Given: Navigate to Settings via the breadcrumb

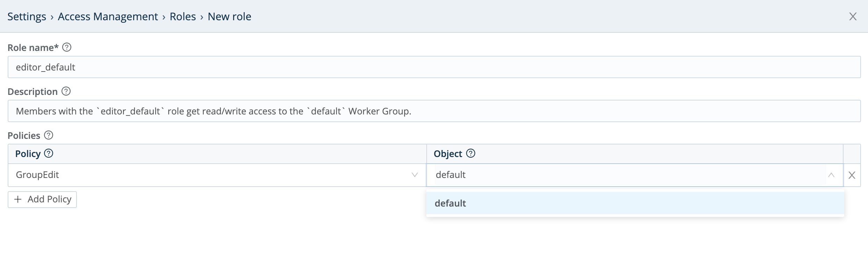Looking at the screenshot, I should 27,16.
